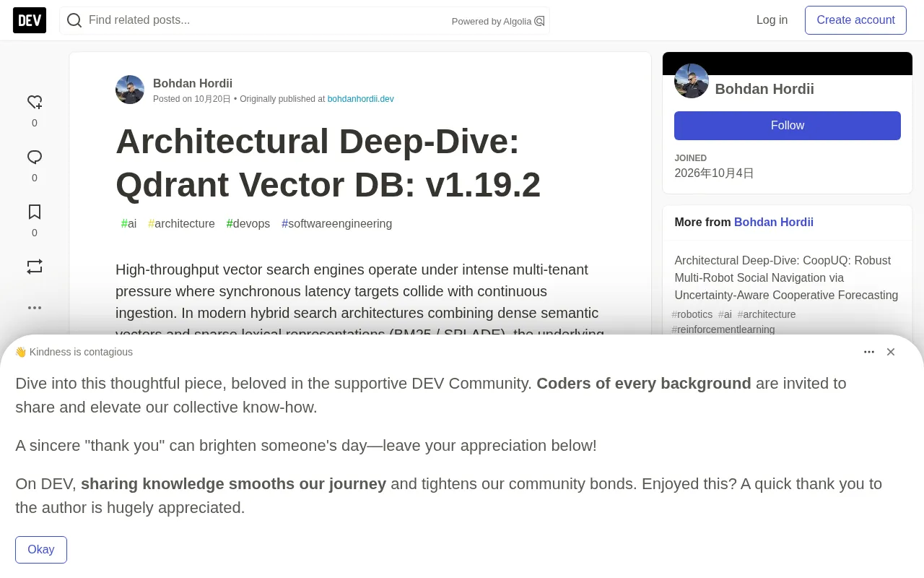Dismiss the Kindness is contagious banner
Viewport: 924px width, 578px height.
891,352
